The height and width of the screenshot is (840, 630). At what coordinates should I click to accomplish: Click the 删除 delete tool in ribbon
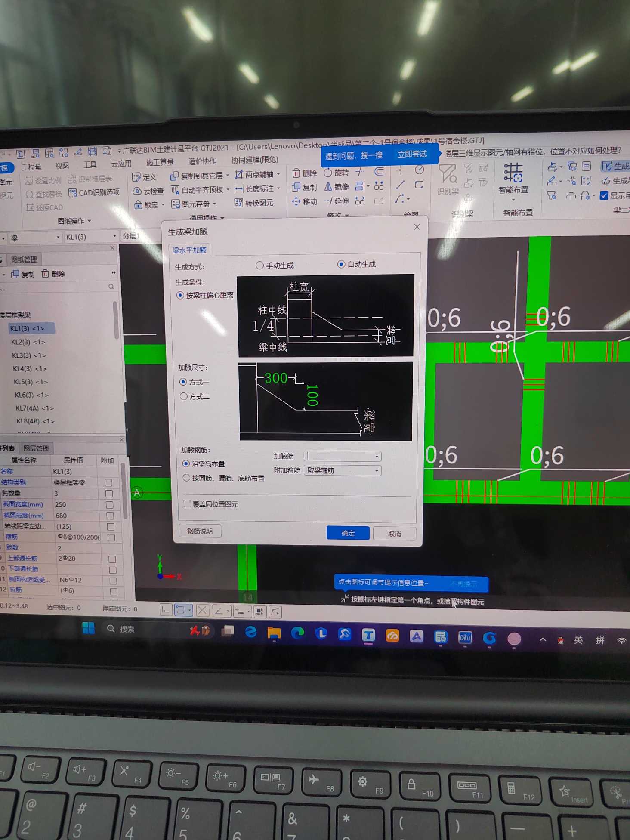pyautogui.click(x=304, y=173)
